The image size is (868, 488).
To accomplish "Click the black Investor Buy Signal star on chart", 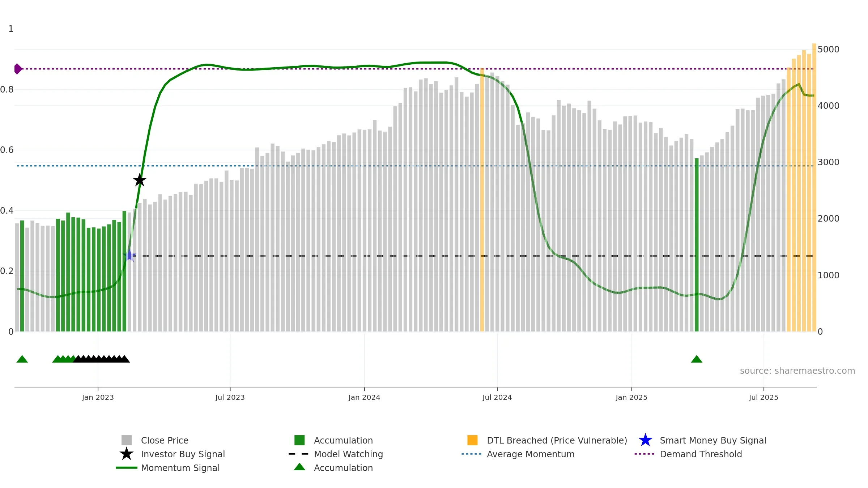I will coord(140,180).
